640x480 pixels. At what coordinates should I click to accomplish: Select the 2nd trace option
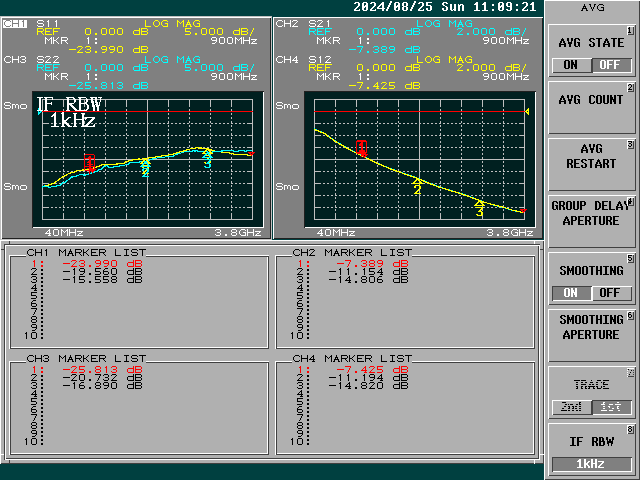coord(570,407)
